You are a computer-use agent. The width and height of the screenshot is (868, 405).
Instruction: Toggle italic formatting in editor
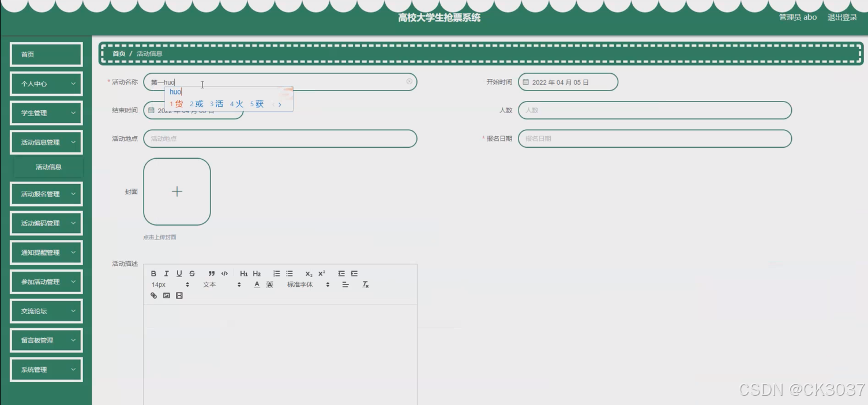pos(166,273)
